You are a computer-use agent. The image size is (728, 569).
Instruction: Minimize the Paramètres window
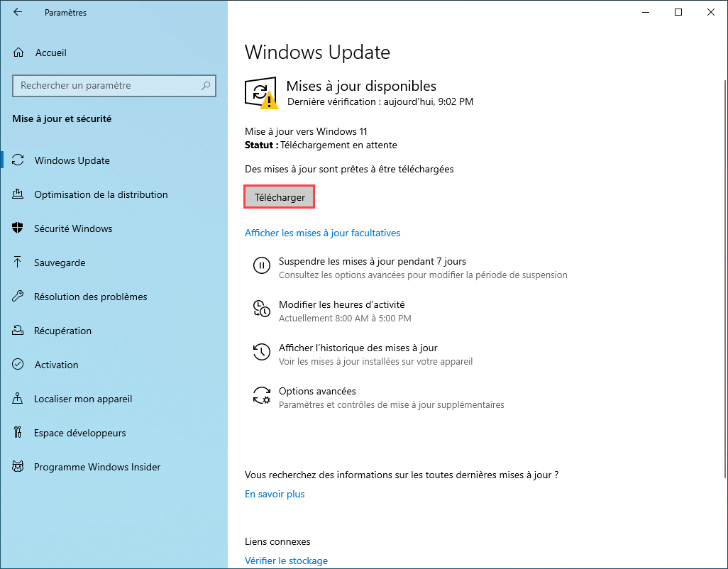646,12
